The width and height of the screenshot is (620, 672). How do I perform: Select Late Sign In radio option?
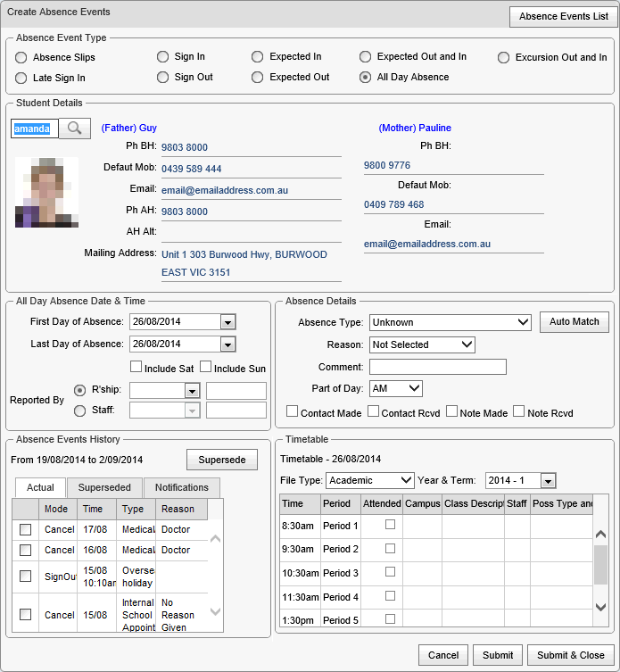click(x=21, y=78)
